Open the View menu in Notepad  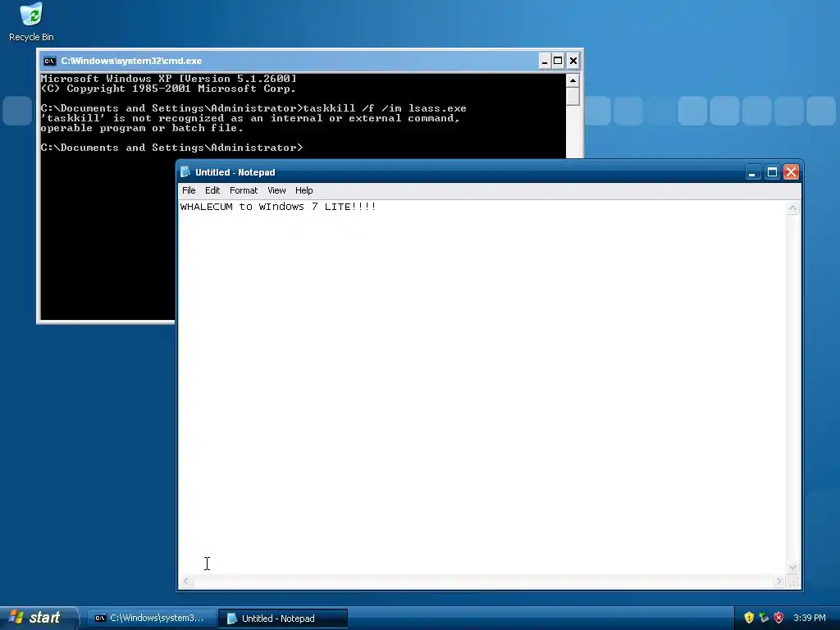tap(276, 190)
